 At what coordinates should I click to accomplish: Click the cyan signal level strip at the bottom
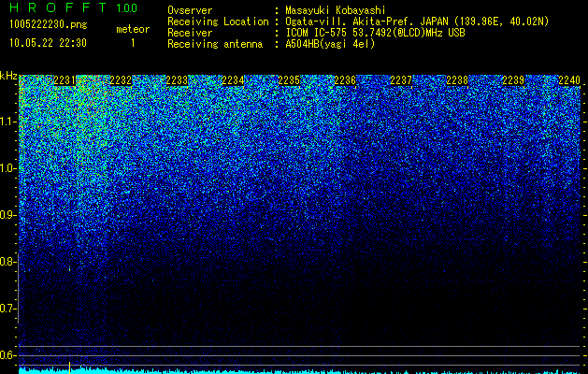[x=300, y=371]
